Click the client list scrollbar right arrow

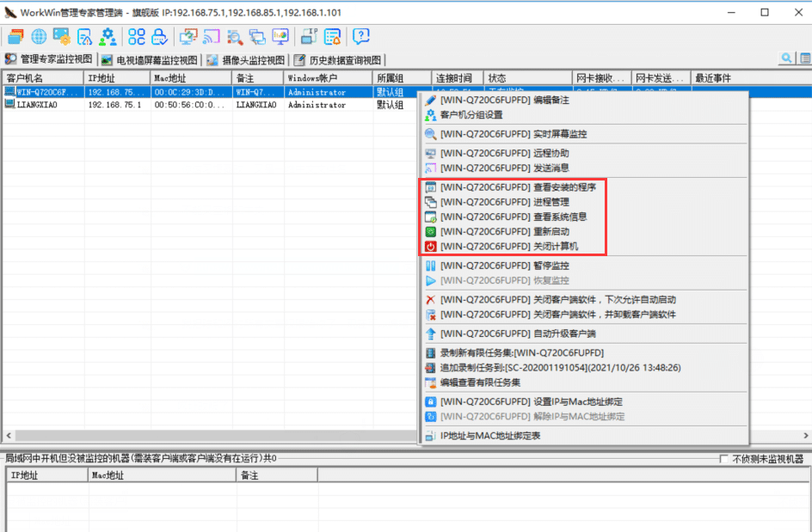pos(805,436)
